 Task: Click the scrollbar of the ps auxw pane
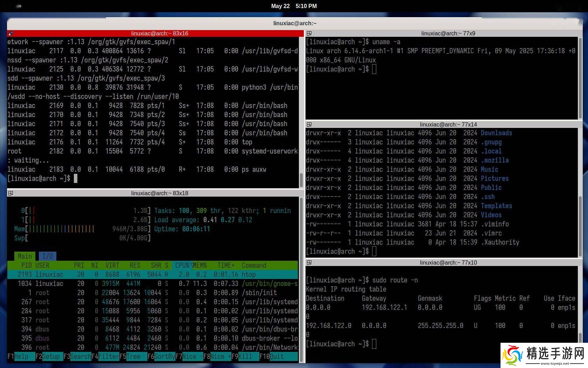tap(301, 180)
